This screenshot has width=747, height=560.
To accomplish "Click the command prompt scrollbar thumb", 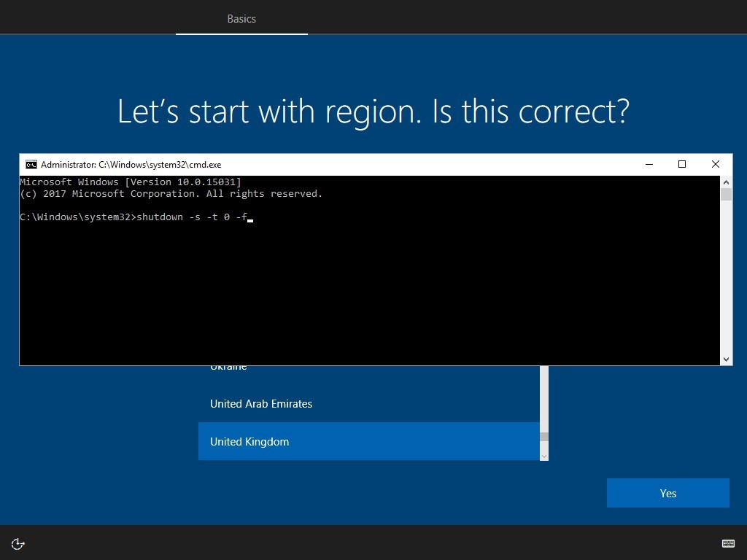I will (x=726, y=194).
